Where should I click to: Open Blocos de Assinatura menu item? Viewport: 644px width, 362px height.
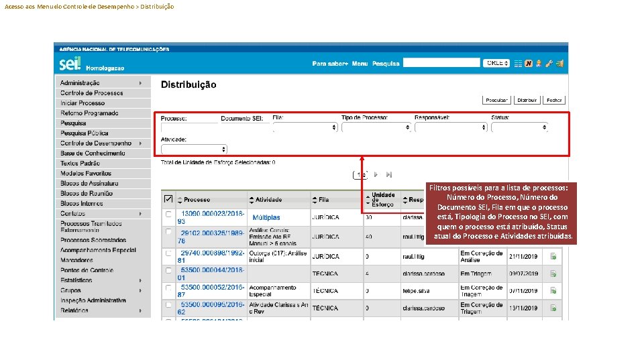point(103,184)
